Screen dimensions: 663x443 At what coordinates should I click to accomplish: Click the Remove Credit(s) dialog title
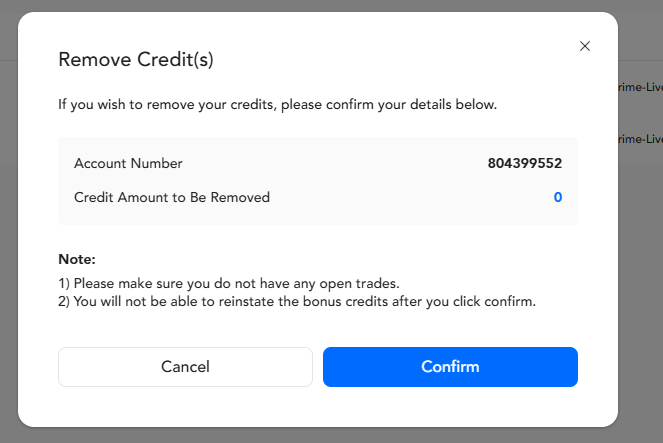(136, 59)
